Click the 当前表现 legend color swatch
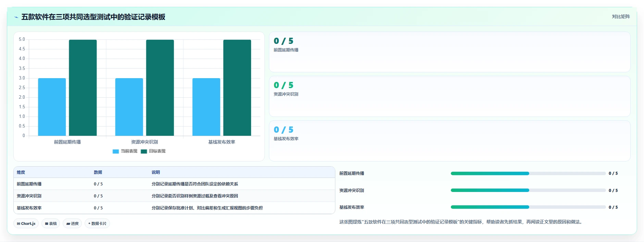644x242 pixels. tap(116, 151)
